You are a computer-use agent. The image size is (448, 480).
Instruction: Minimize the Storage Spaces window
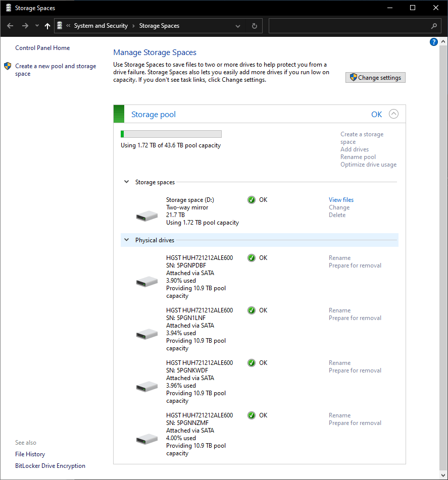(x=390, y=8)
